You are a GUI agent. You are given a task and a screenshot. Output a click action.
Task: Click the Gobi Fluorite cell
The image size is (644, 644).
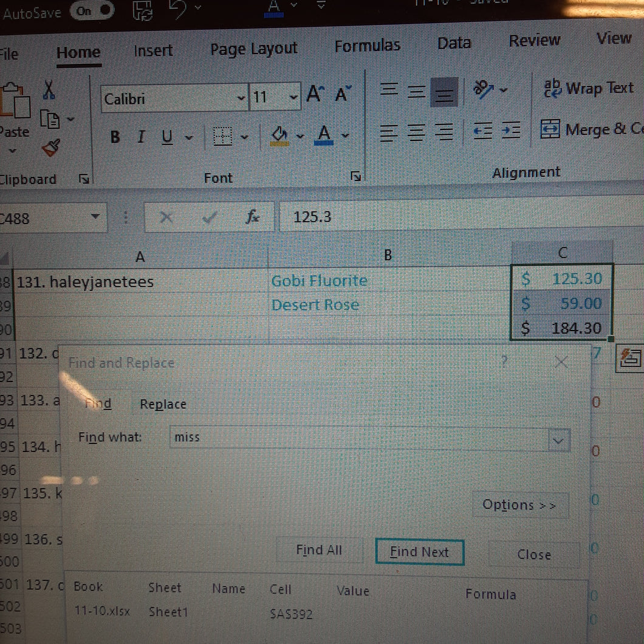point(389,281)
